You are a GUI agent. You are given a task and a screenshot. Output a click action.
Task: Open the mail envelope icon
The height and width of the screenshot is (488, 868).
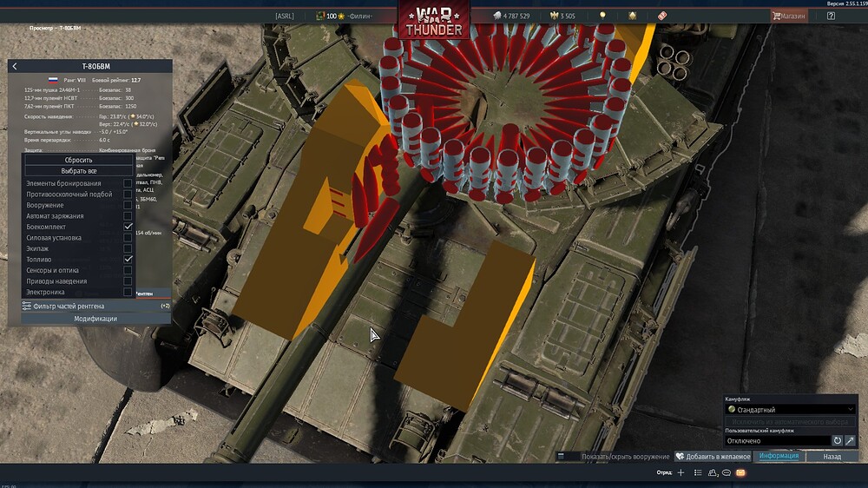pyautogui.click(x=740, y=472)
